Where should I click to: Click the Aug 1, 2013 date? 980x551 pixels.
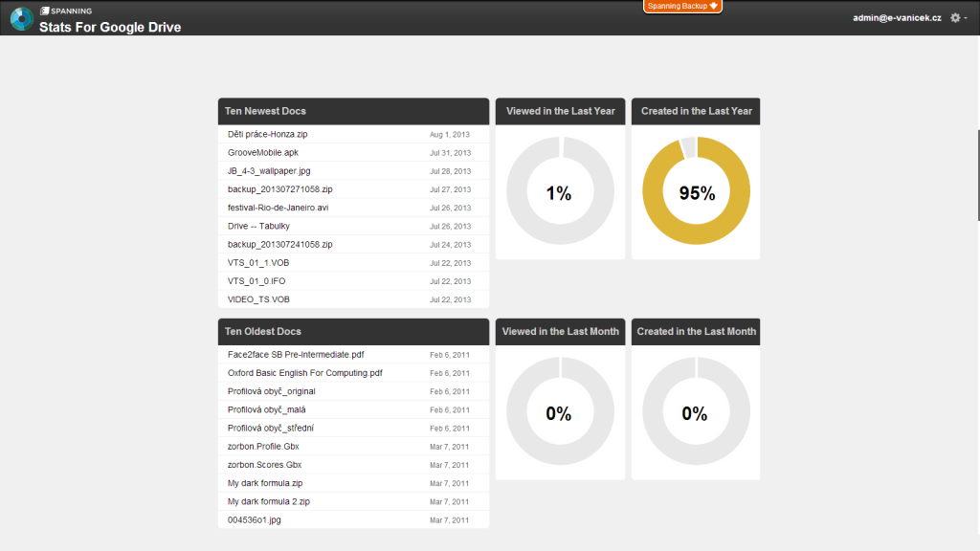[x=450, y=134]
